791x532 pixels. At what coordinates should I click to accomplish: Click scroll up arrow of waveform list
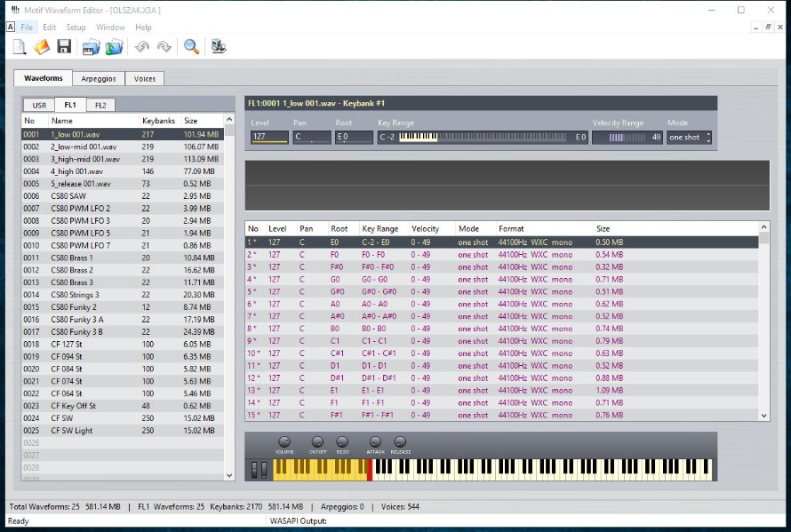[229, 120]
